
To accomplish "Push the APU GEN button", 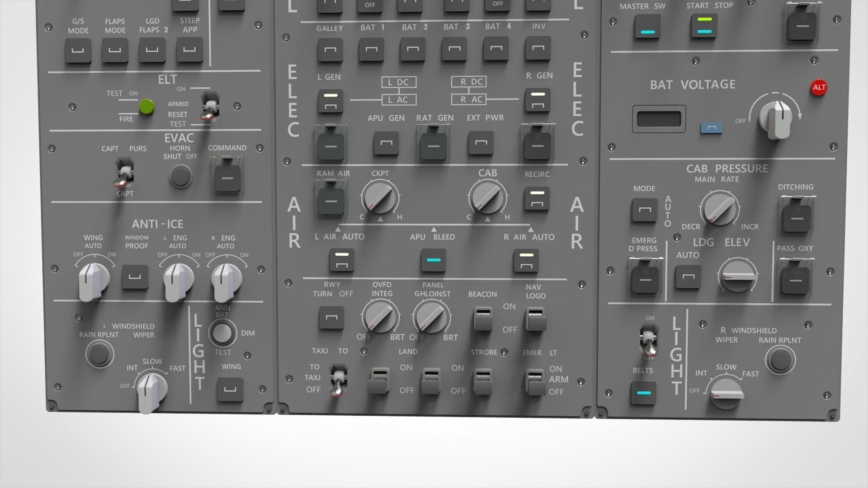I will tap(386, 144).
